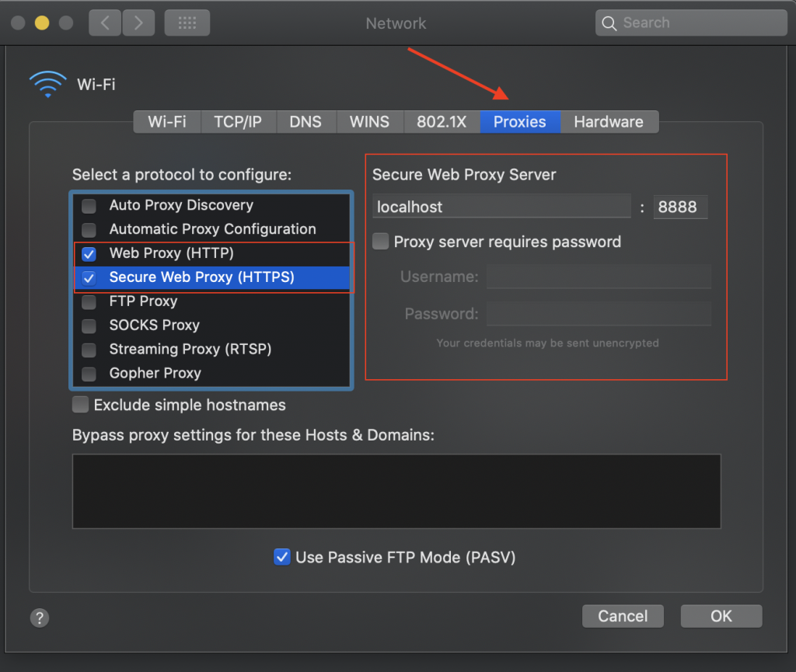Select Secure Web Proxy (HTTPS) row
The image size is (796, 672).
click(x=211, y=277)
